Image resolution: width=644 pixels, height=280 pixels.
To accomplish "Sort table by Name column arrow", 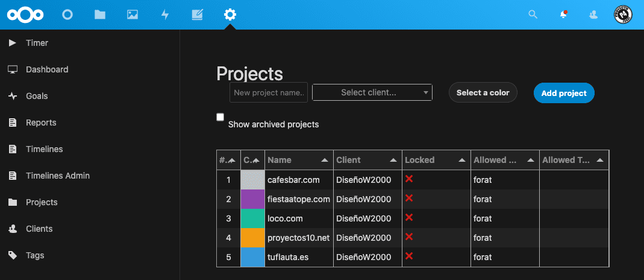I will pyautogui.click(x=325, y=160).
